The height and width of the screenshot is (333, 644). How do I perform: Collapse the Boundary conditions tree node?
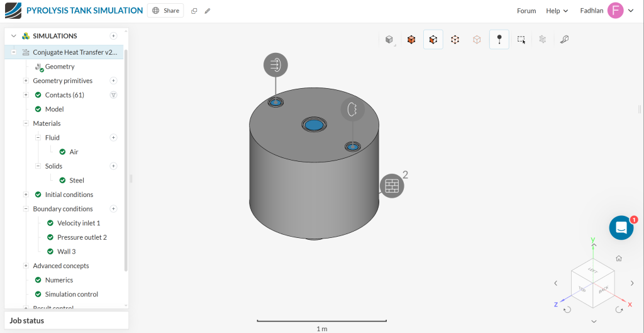tap(26, 209)
